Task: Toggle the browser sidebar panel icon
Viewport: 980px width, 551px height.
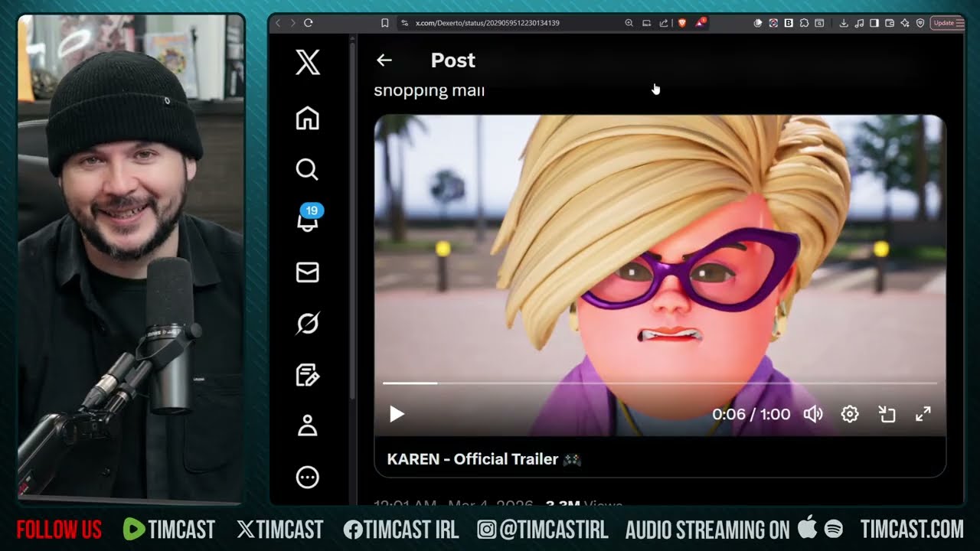Action: 874,23
